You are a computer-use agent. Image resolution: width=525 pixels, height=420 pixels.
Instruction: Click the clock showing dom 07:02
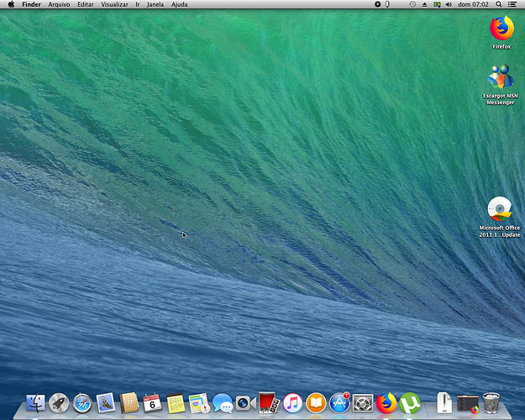[x=473, y=4]
